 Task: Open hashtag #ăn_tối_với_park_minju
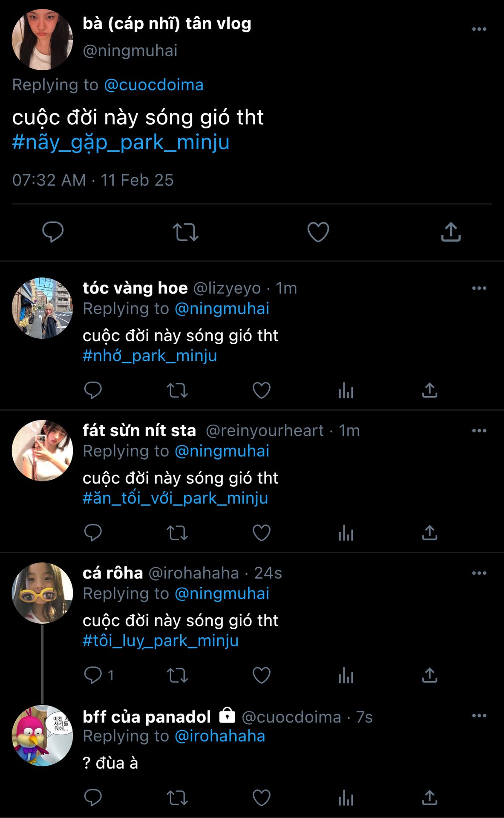(x=175, y=498)
